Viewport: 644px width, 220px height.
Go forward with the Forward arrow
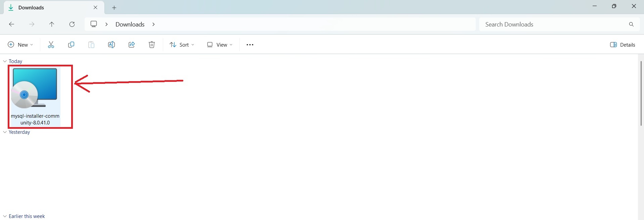tap(32, 24)
